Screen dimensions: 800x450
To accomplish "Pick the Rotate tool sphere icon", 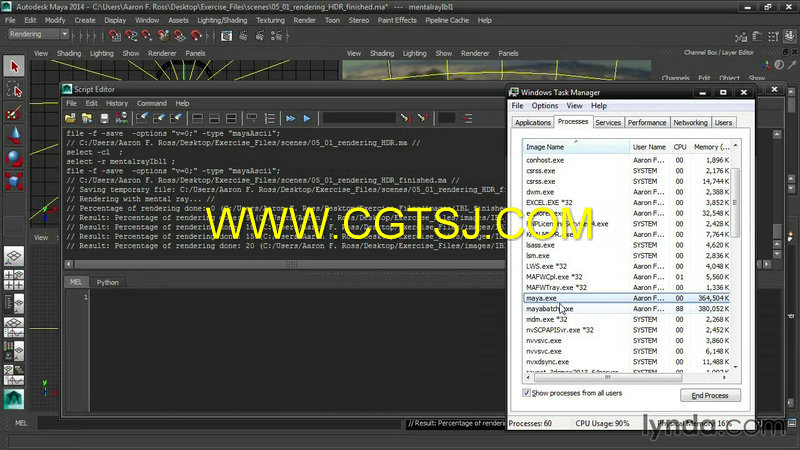I will 14,158.
